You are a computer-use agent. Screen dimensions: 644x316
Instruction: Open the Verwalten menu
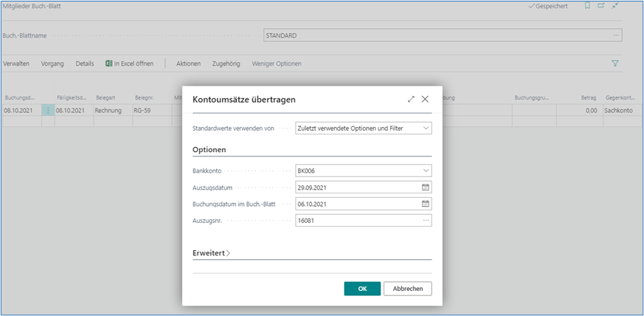pos(16,64)
